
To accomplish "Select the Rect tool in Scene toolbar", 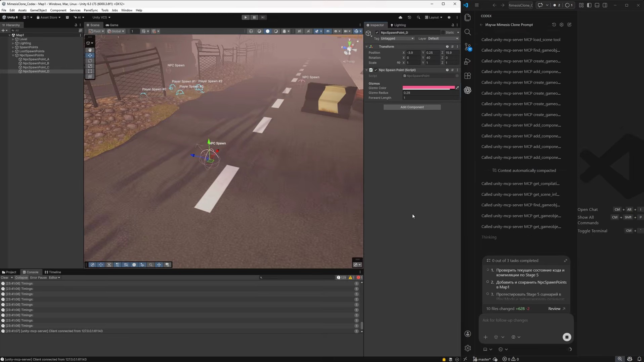I will [90, 71].
